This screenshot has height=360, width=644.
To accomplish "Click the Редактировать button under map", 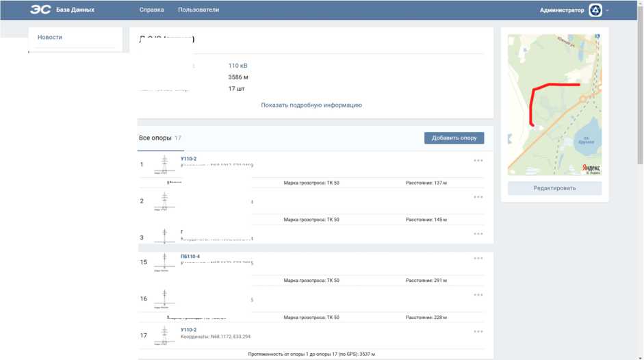I will (554, 188).
